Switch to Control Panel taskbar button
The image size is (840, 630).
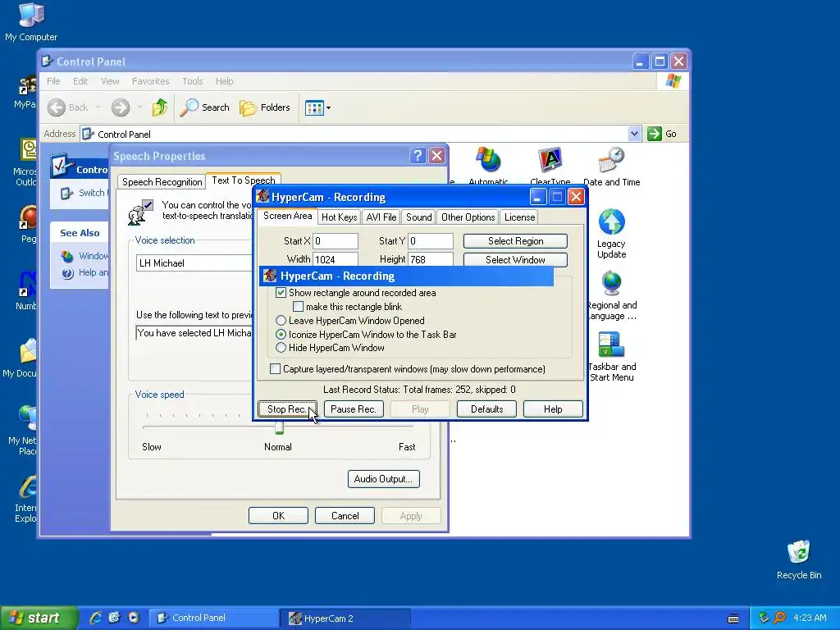point(213,618)
